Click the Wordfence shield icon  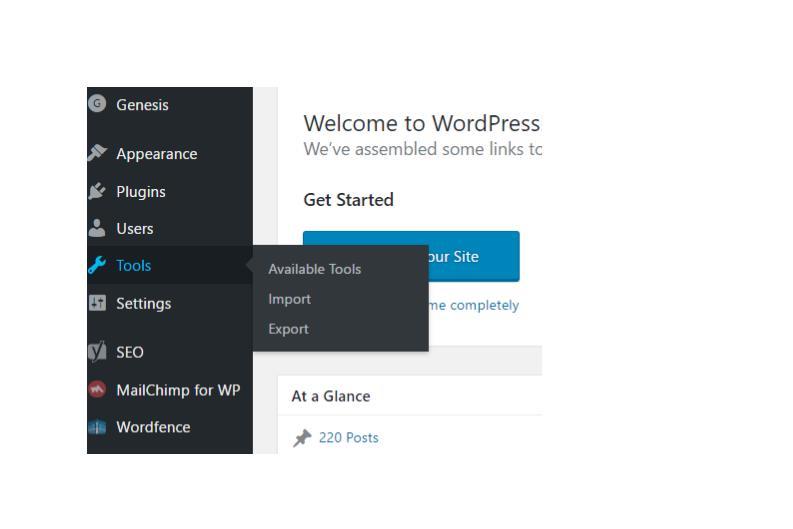pyautogui.click(x=97, y=427)
